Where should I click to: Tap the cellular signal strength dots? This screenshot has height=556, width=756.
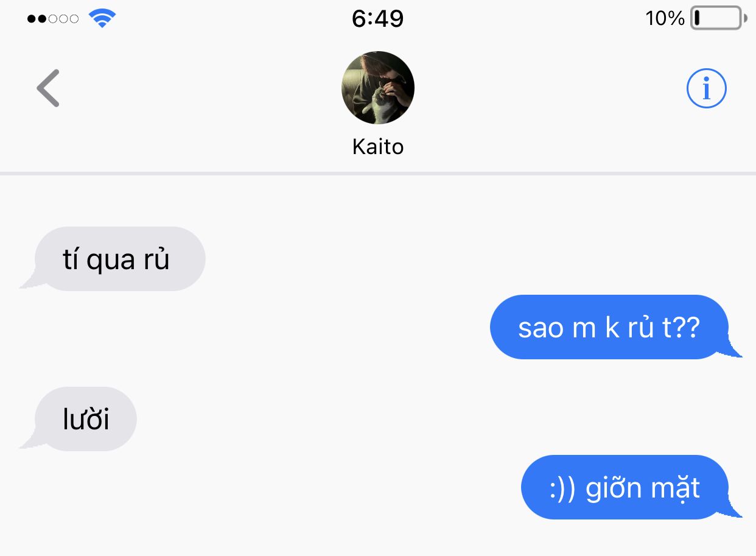(x=53, y=19)
